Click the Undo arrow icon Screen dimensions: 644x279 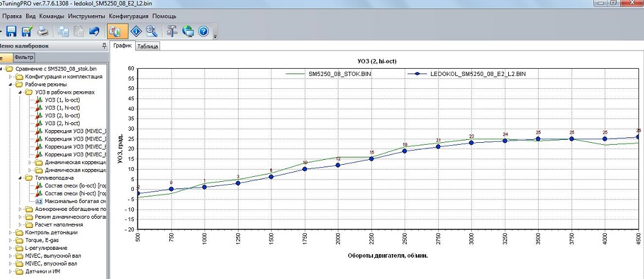pyautogui.click(x=93, y=31)
